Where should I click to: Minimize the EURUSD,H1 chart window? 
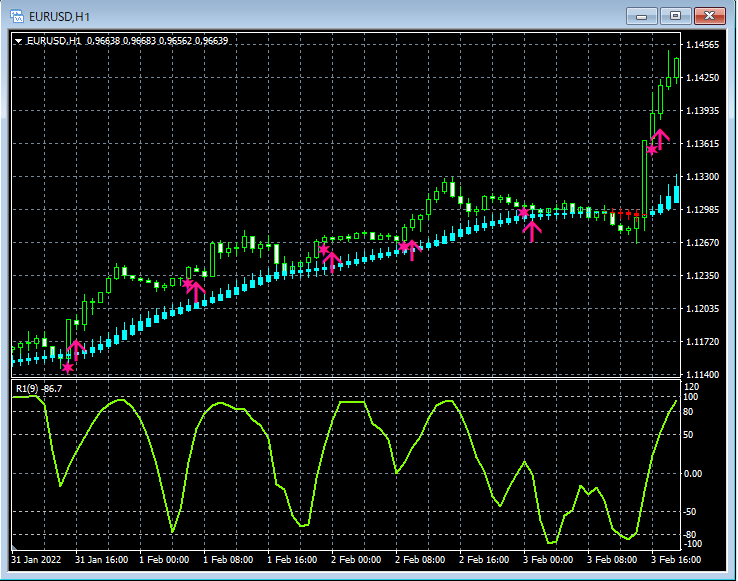point(643,15)
